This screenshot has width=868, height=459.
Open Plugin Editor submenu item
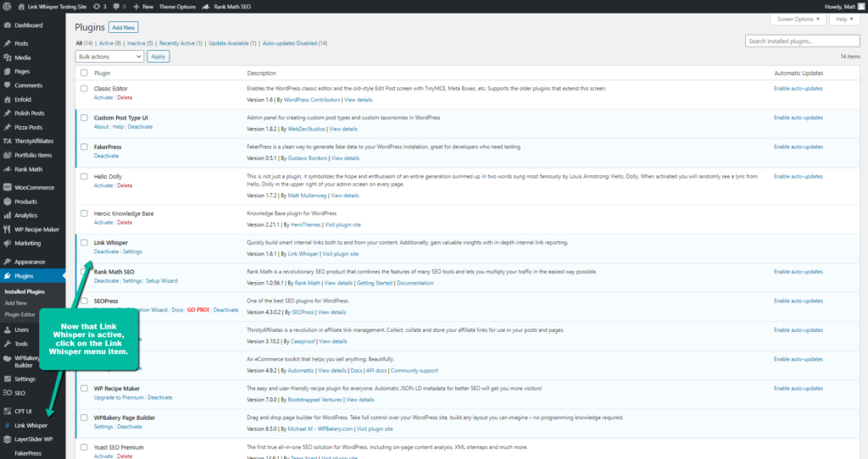coord(20,315)
